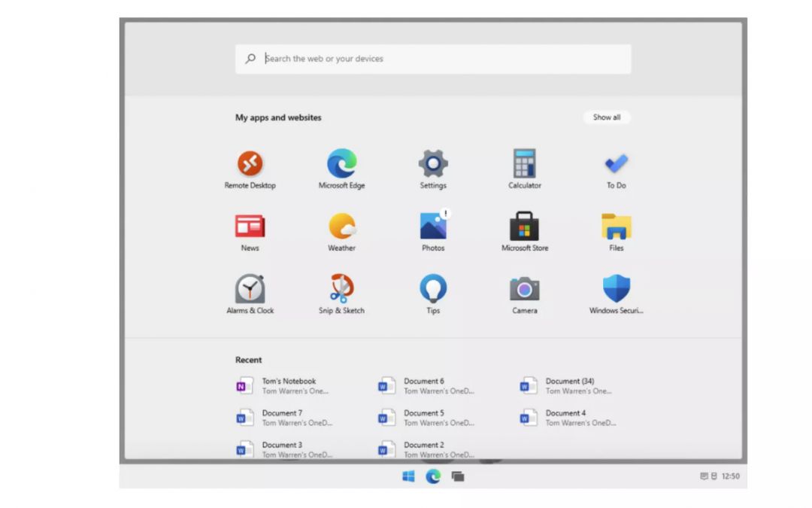Launch the Microsoft Store
The width and height of the screenshot is (812, 508).
point(524,227)
